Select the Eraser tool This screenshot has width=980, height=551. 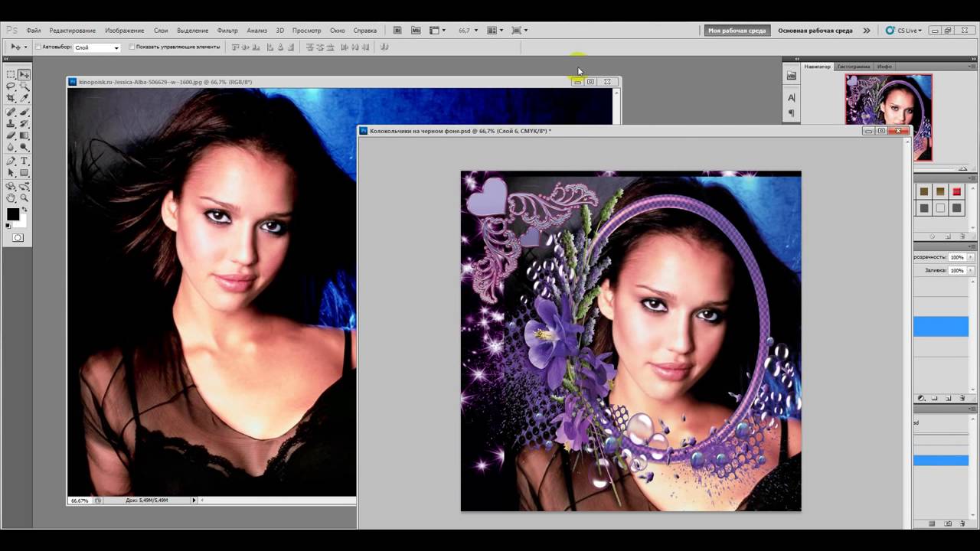pos(11,135)
